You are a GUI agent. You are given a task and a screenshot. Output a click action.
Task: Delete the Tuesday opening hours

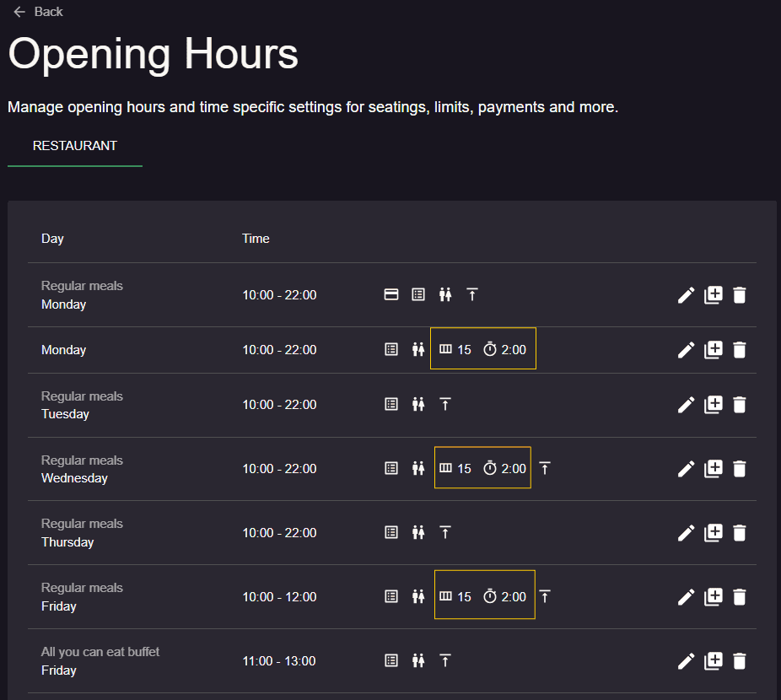(x=740, y=405)
